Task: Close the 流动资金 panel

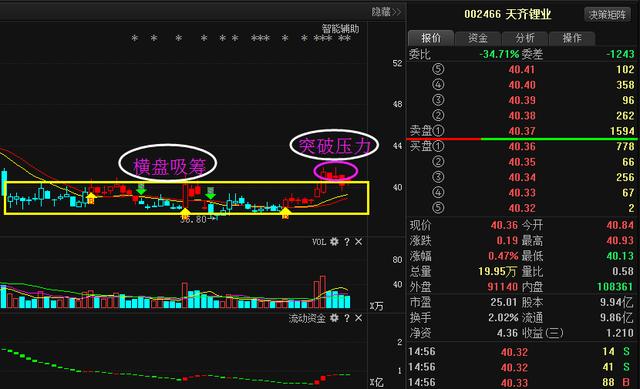Action: point(358,318)
